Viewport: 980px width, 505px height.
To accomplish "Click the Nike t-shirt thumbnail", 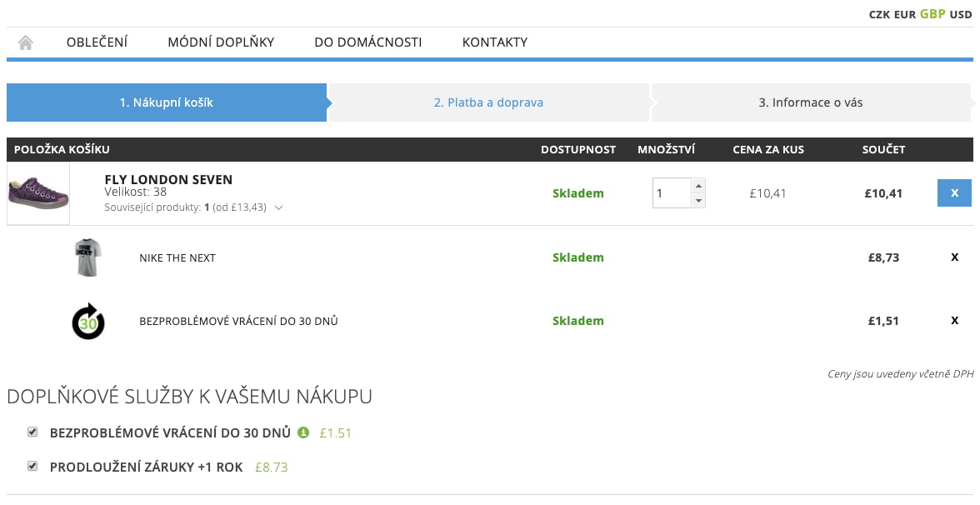I will pyautogui.click(x=88, y=257).
